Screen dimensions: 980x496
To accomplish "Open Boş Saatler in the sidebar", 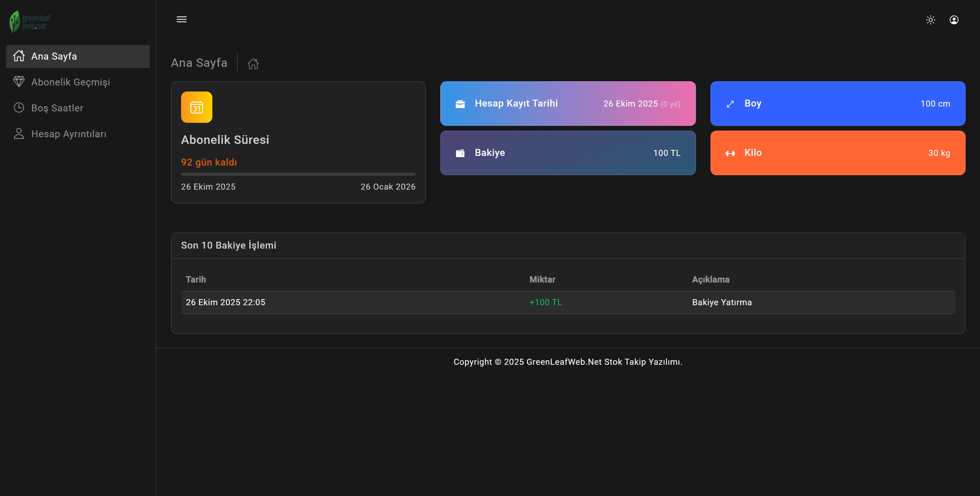I will [78, 108].
